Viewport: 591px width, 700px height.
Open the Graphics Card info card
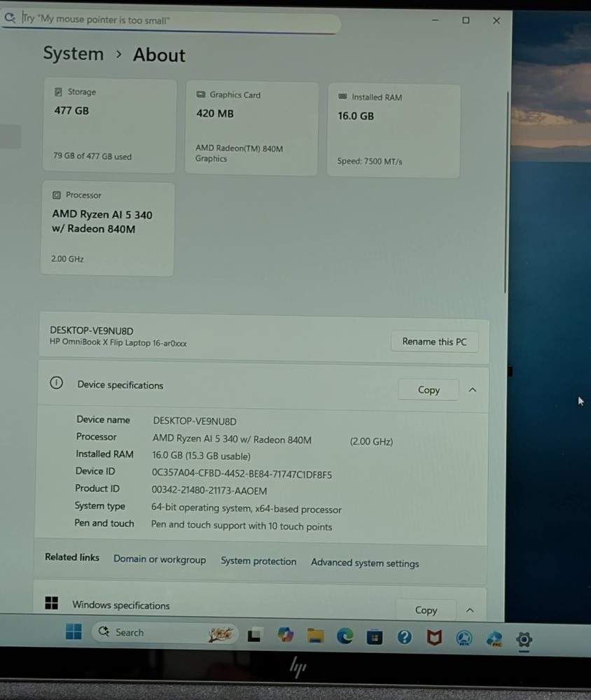[251, 128]
